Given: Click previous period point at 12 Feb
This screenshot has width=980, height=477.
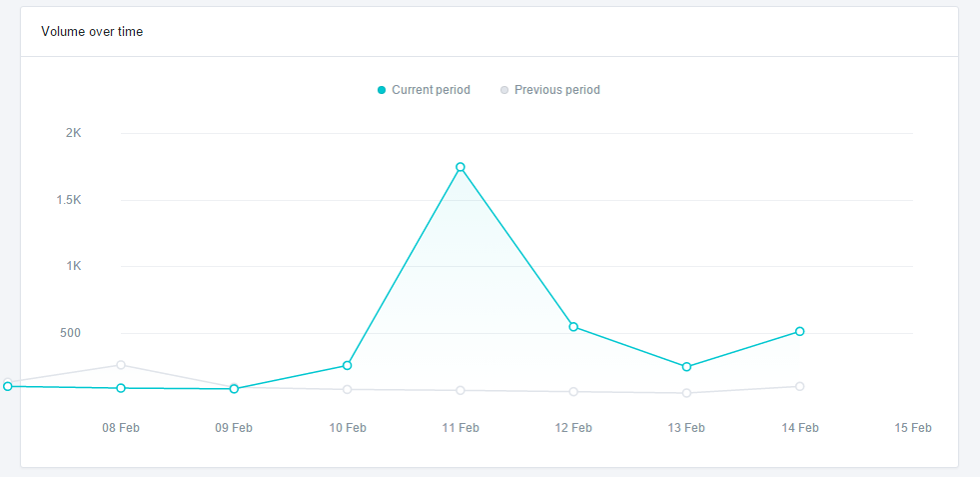Looking at the screenshot, I should click(x=573, y=392).
